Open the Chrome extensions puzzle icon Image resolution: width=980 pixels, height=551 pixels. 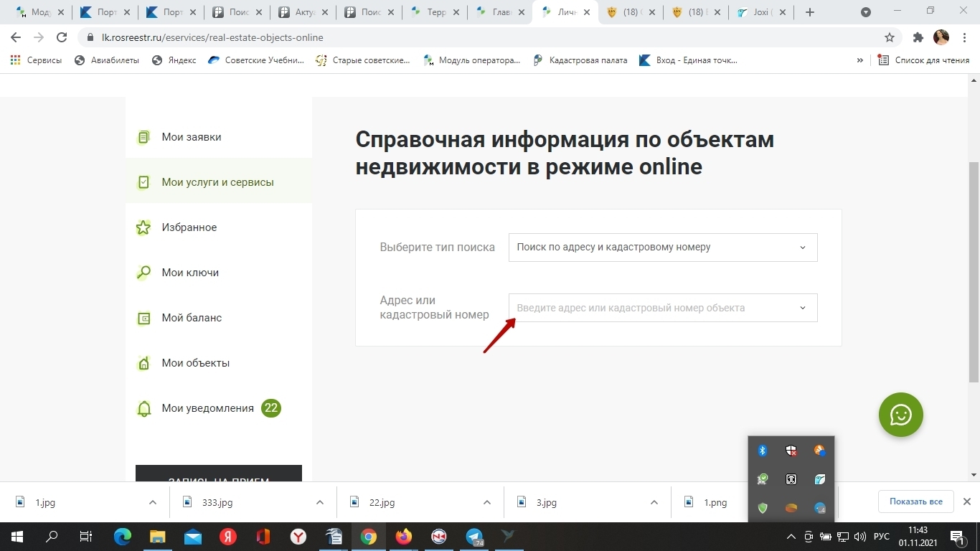[918, 37]
